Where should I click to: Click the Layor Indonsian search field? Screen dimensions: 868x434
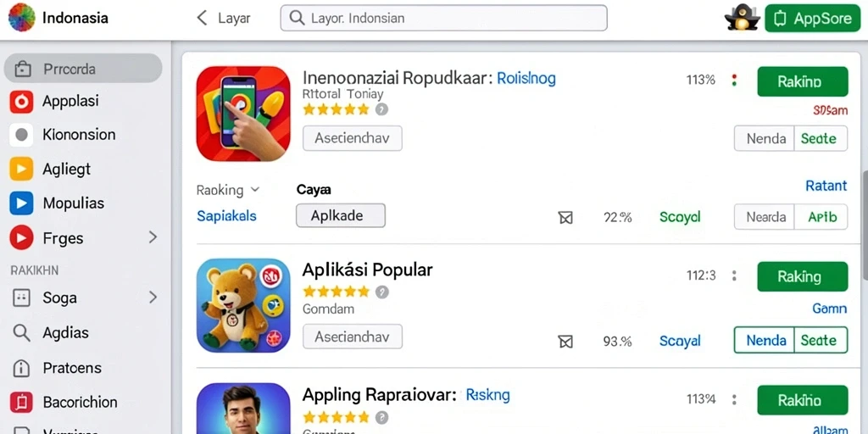point(443,18)
